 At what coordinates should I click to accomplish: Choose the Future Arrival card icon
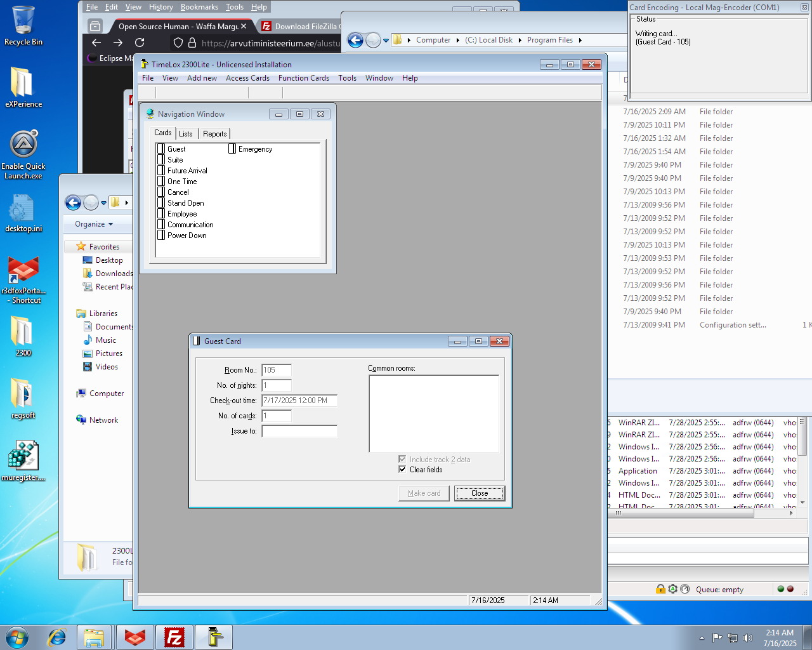click(161, 171)
